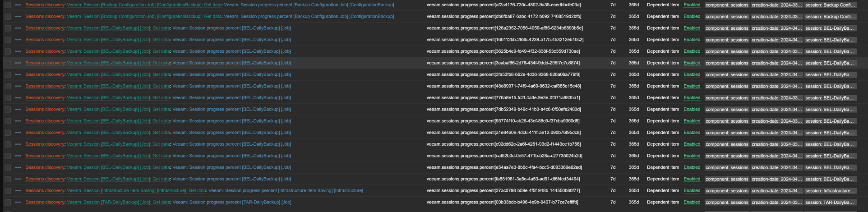Tick checkbox for item key af2a4176
The image size is (868, 212).
tap(8, 5)
